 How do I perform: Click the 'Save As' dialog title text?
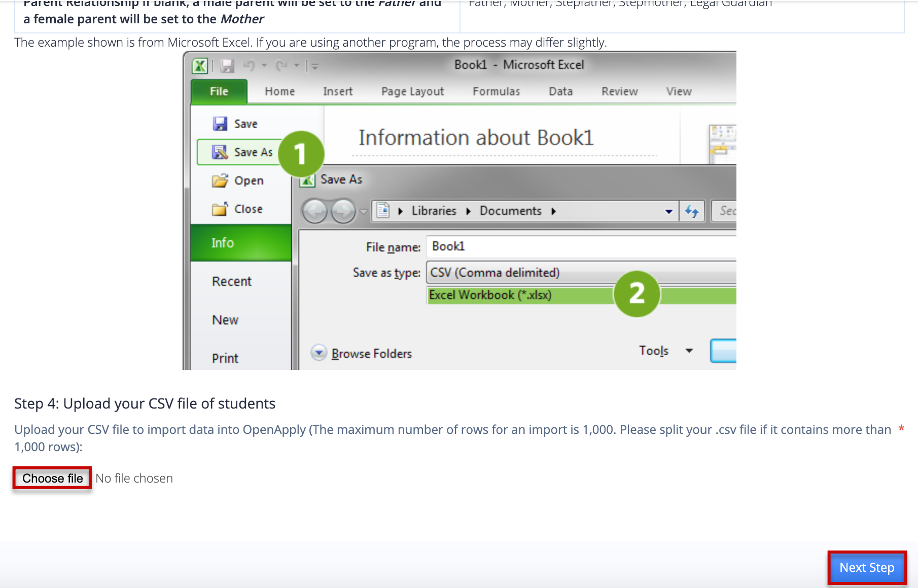click(x=341, y=179)
